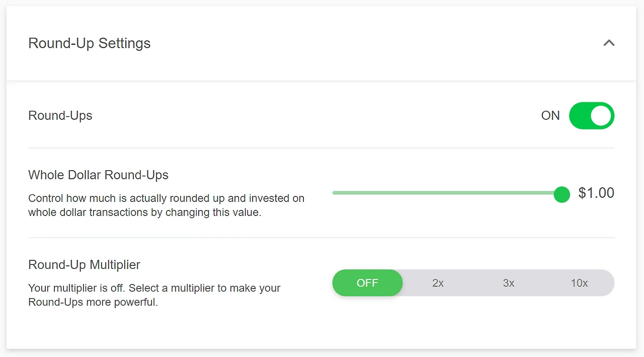Click the left end of the Whole Dollar slider track

335,193
